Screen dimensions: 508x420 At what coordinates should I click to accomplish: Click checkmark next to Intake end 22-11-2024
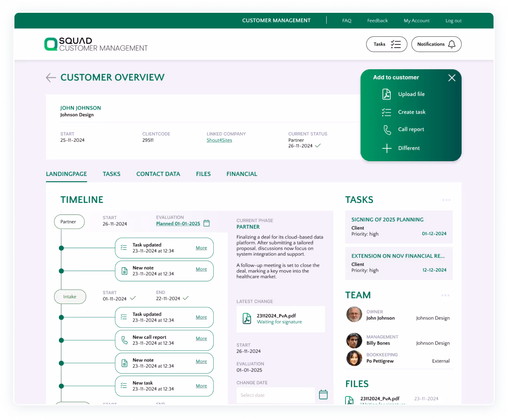point(185,298)
